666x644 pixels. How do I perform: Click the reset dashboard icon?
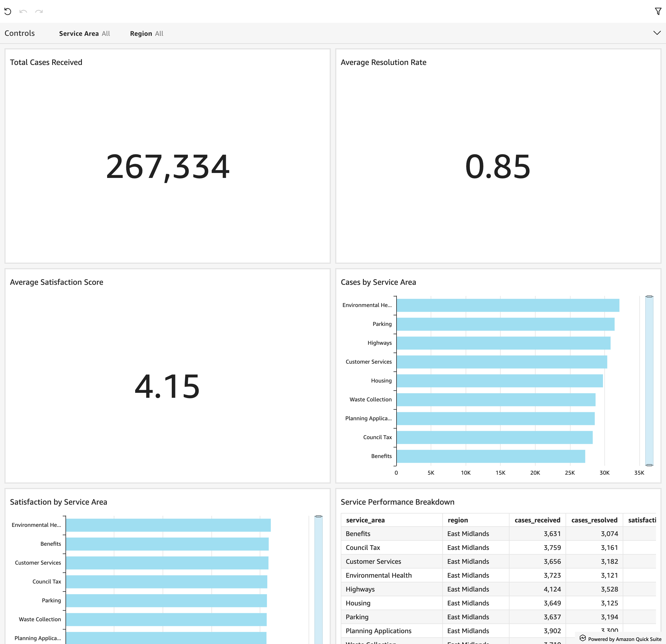[x=8, y=11]
